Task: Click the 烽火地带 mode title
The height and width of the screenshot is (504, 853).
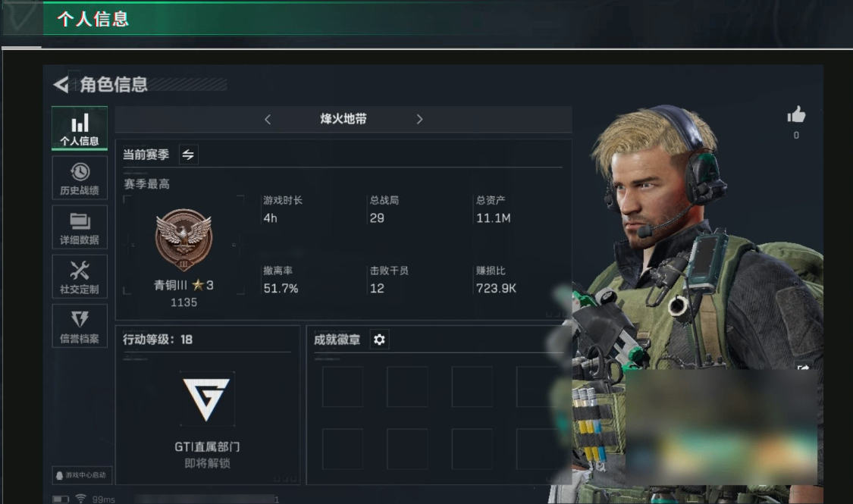Action: 343,119
